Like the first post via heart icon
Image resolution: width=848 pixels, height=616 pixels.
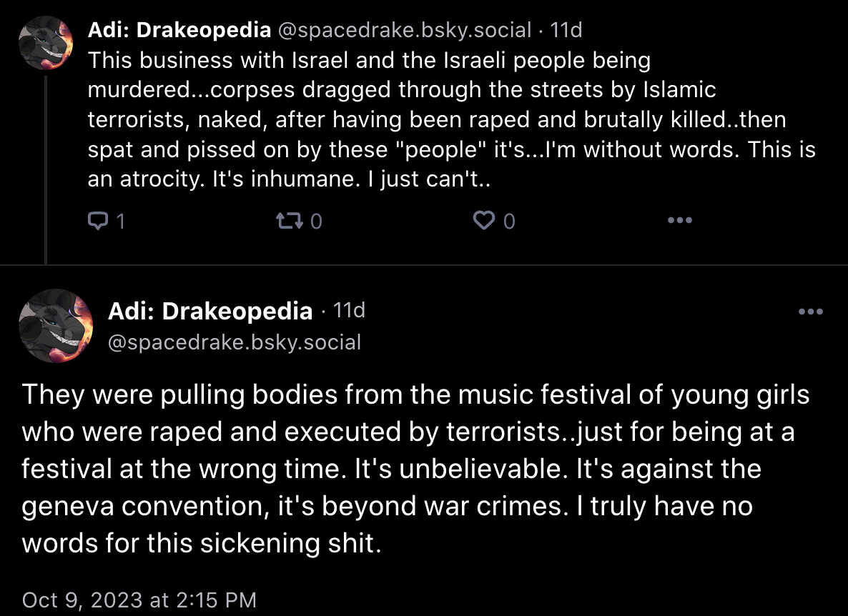[484, 221]
